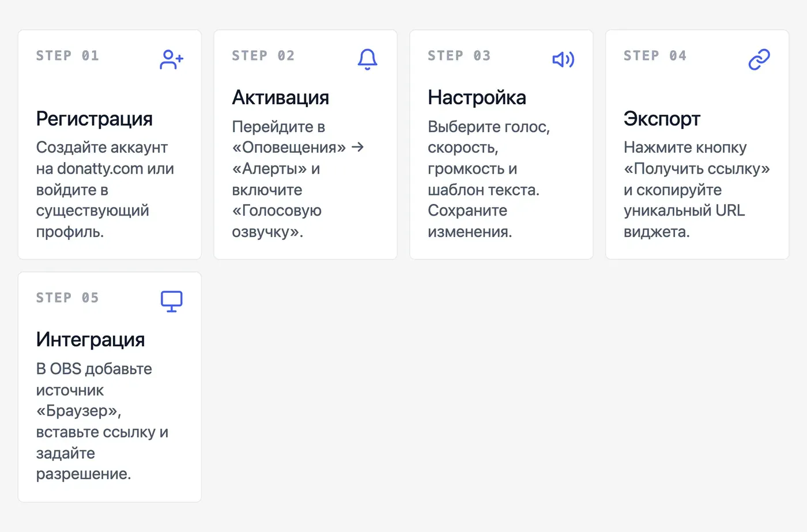This screenshot has width=807, height=532.
Task: Click the description starting "Выберите голос"
Action: pos(489,179)
